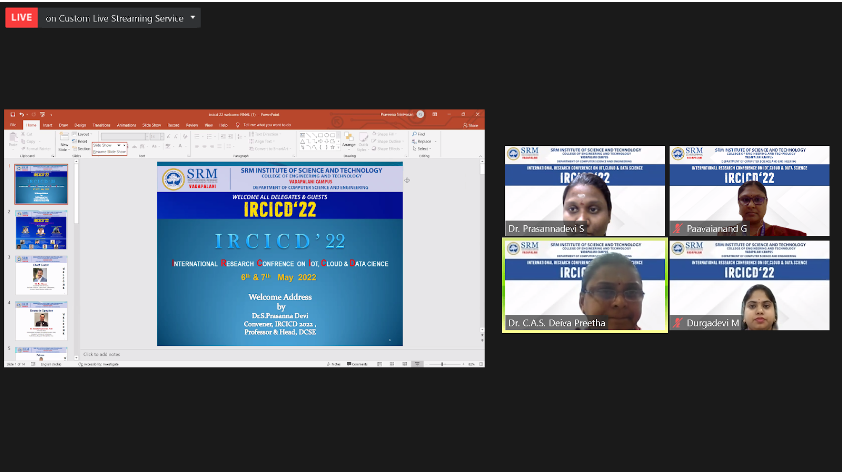Open the Custom Live Streaming Service dropdown

pyautogui.click(x=121, y=18)
